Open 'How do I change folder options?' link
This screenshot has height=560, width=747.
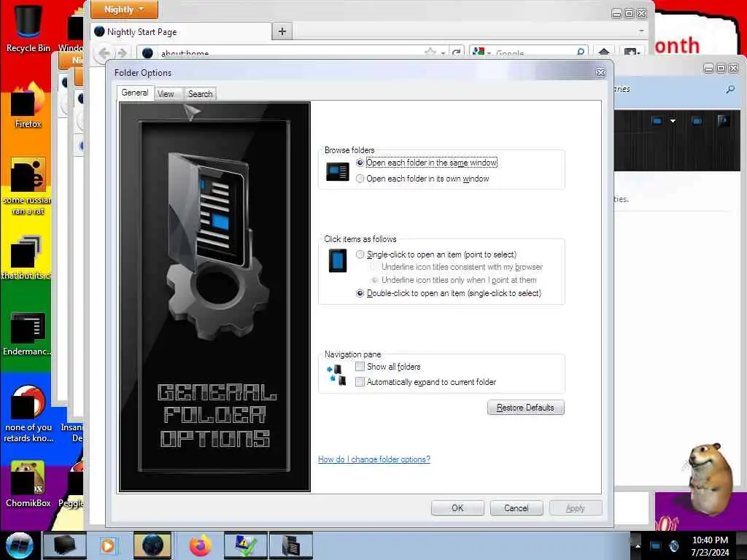click(374, 459)
